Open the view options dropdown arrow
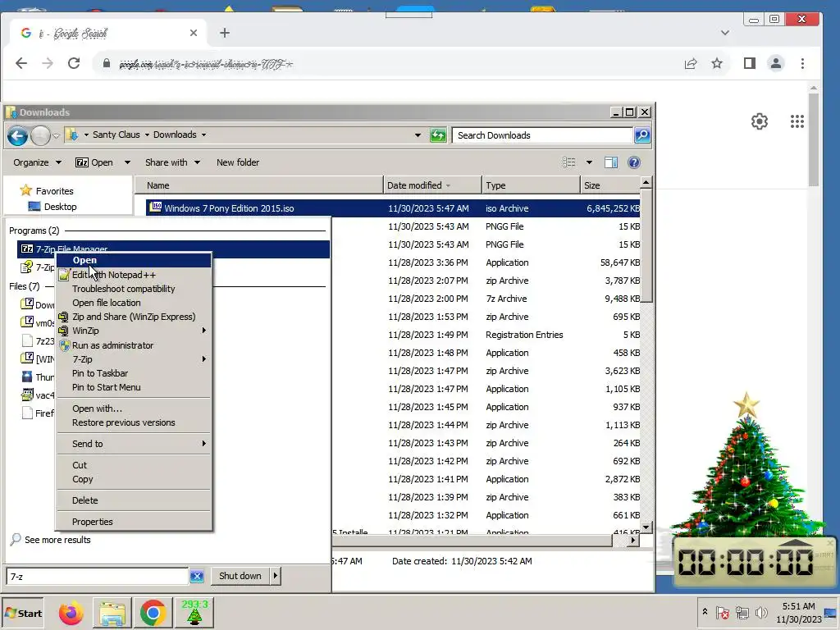This screenshot has width=840, height=630. tap(589, 162)
